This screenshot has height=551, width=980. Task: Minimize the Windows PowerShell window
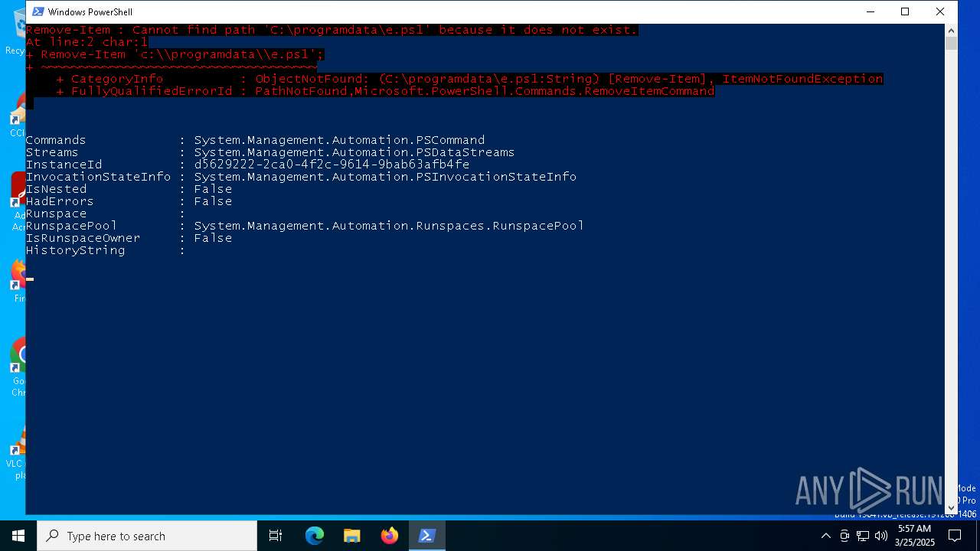pyautogui.click(x=871, y=11)
